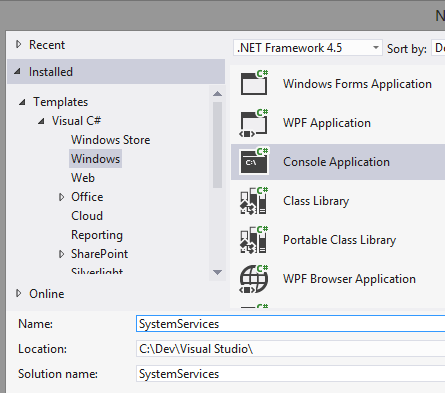Click the Name input field
Viewport: 445px width, 393px height.
coord(290,324)
